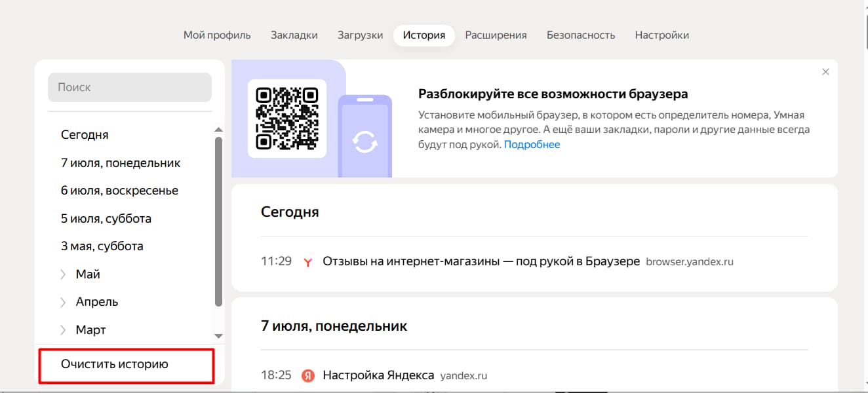Click the browser.yandex.ru domain text
Viewport: 868px width, 393px height.
click(690, 262)
